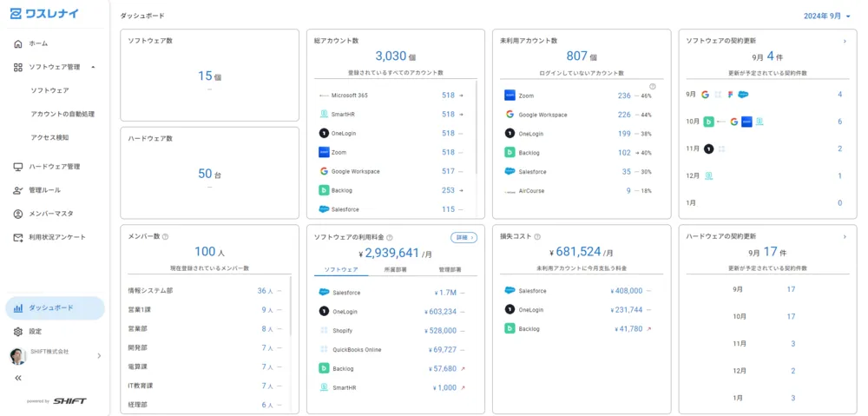Collapse the ソフトウェア管理 section arrow
868x416 pixels.
93,67
